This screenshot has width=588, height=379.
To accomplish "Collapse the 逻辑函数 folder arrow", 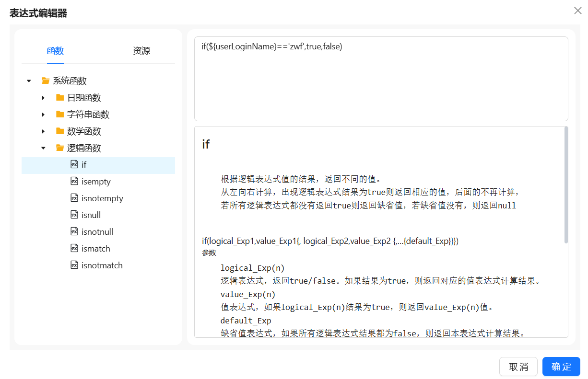I will 43,148.
